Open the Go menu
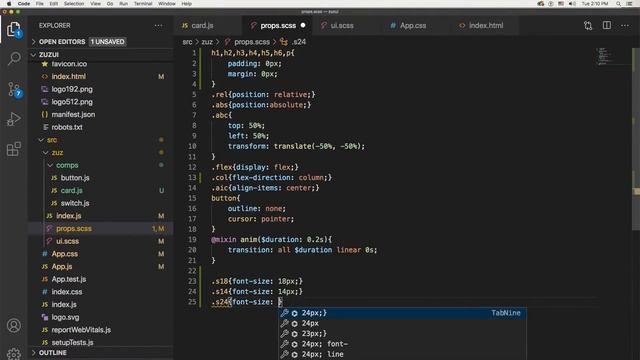 click(110, 4)
